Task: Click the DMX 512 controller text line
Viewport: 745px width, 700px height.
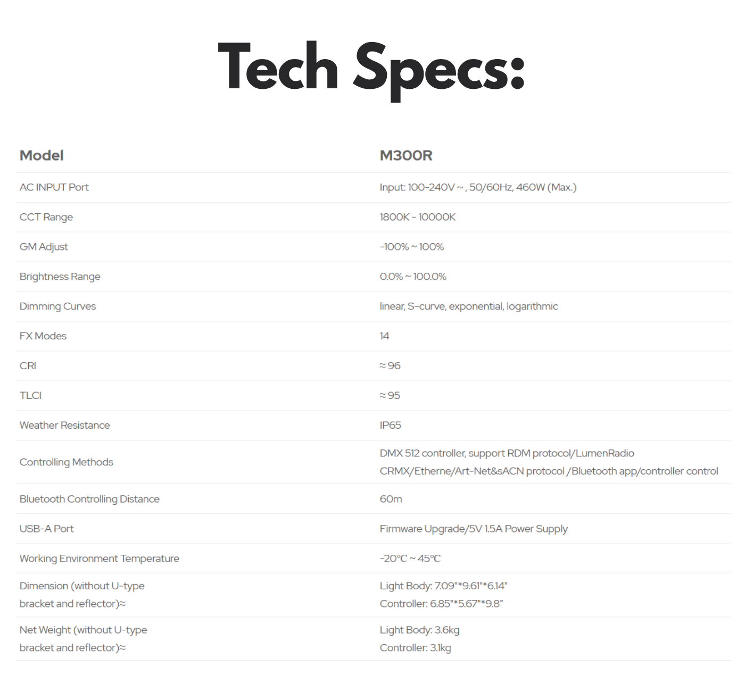Action: point(507,453)
